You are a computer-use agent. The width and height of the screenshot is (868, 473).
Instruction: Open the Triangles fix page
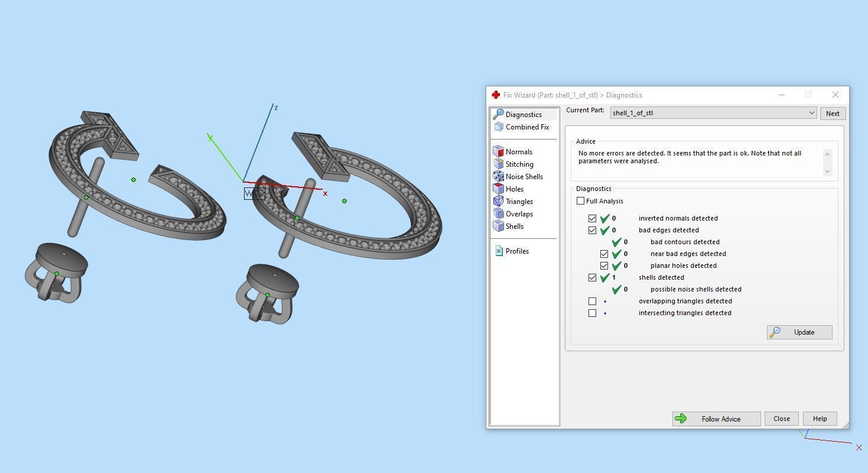pyautogui.click(x=513, y=202)
